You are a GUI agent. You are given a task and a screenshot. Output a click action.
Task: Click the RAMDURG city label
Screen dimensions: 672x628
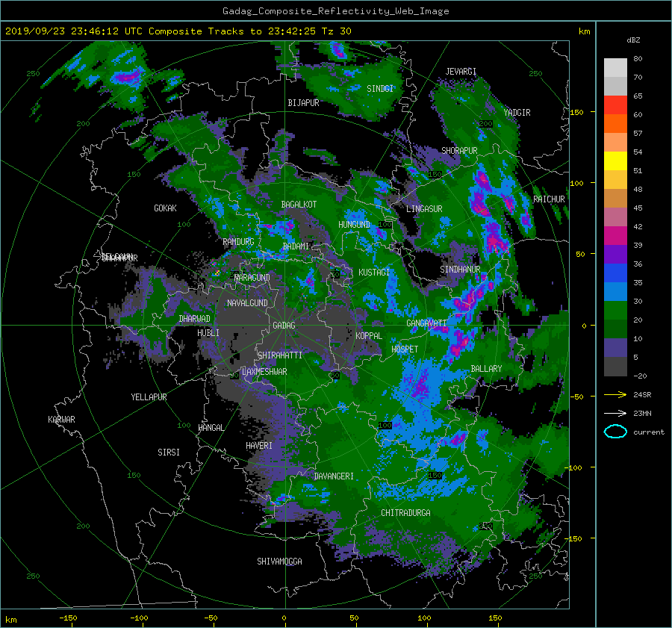238,242
